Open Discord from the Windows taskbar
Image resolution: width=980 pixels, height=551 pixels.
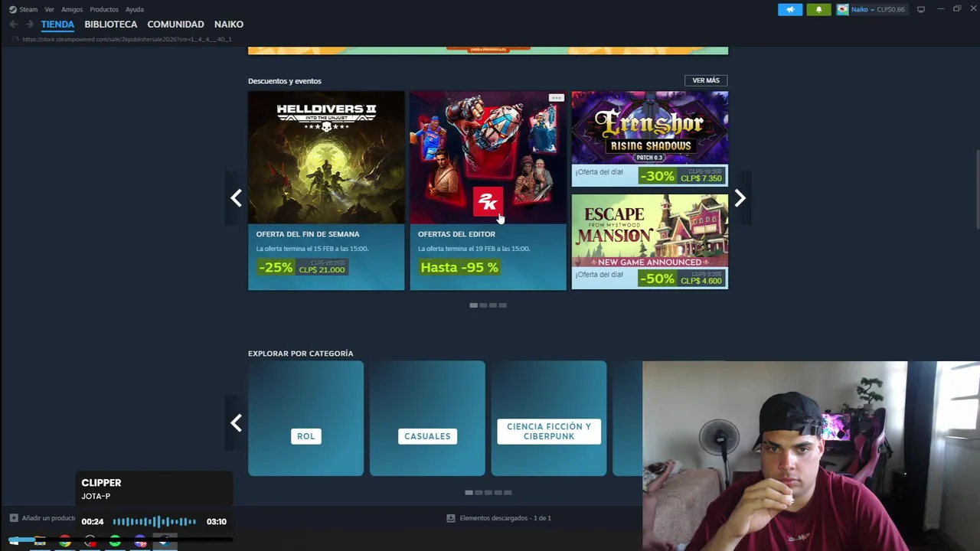(x=140, y=542)
